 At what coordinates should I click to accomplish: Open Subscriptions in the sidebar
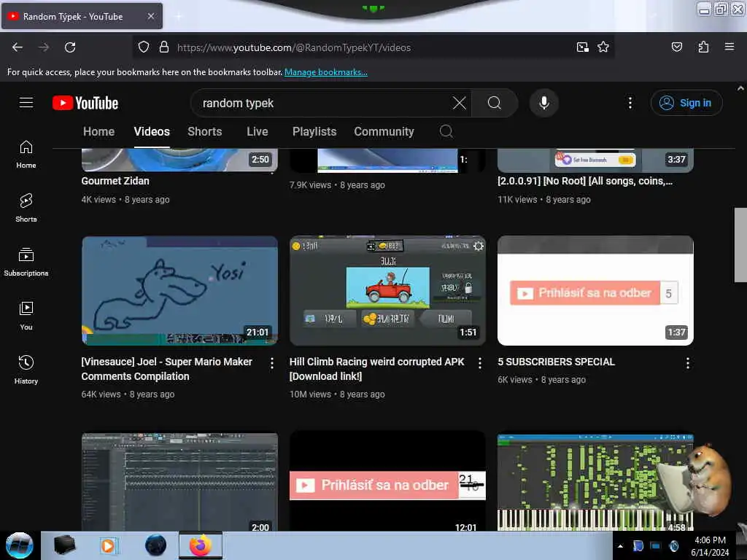point(26,262)
